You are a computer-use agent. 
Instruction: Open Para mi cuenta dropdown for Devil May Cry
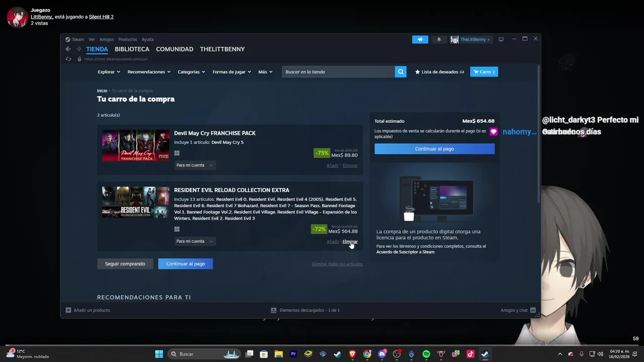[194, 165]
